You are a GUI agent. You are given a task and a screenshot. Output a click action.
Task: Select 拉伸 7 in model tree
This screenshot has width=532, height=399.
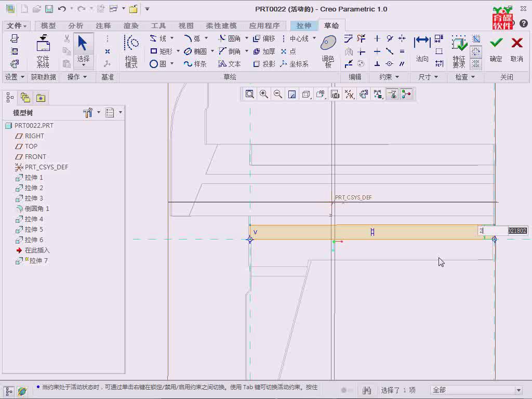pyautogui.click(x=32, y=261)
